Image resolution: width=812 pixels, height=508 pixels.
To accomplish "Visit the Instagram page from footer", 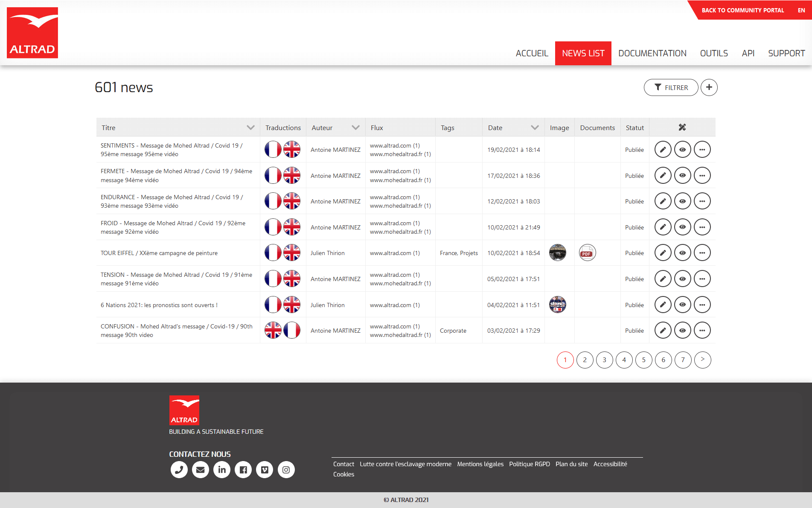I will pyautogui.click(x=286, y=470).
